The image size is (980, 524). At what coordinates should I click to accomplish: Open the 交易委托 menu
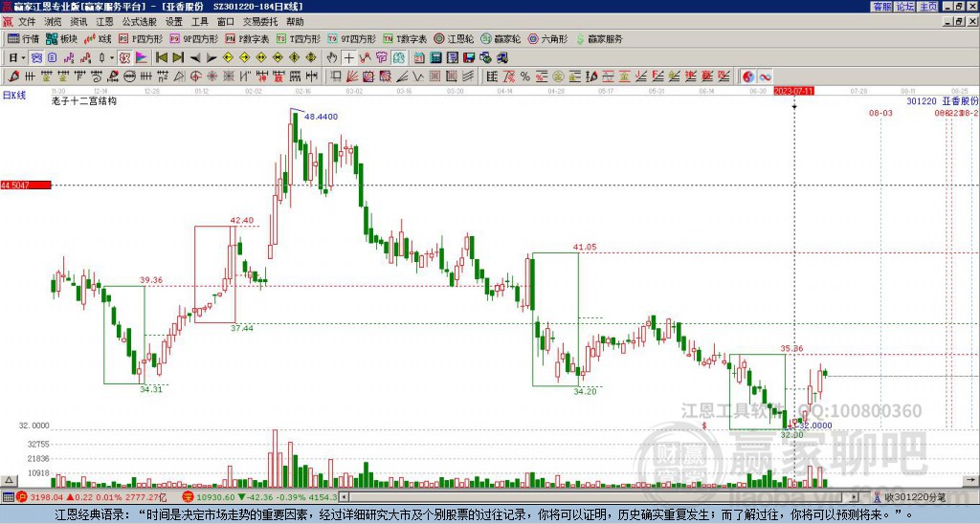(260, 22)
